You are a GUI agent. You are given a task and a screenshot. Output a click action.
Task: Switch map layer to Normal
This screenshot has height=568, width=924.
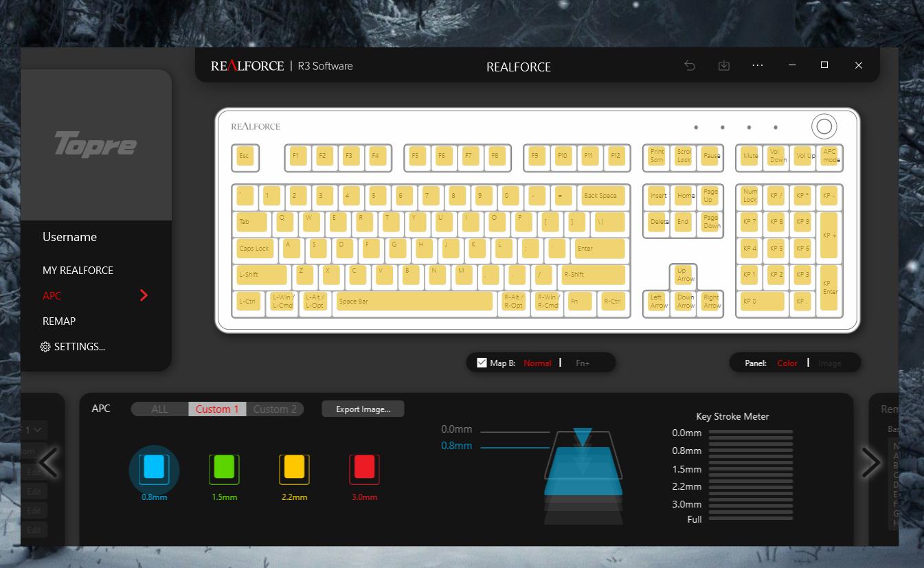[537, 363]
